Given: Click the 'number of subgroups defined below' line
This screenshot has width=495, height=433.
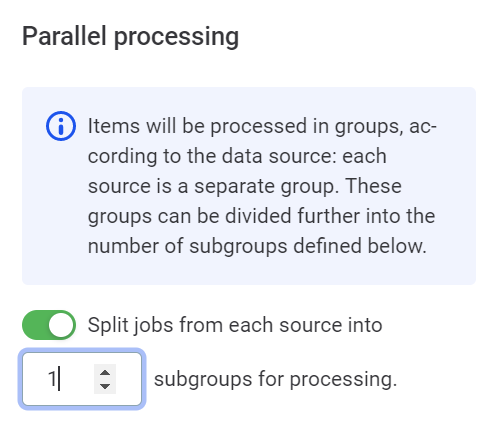Looking at the screenshot, I should tap(257, 246).
